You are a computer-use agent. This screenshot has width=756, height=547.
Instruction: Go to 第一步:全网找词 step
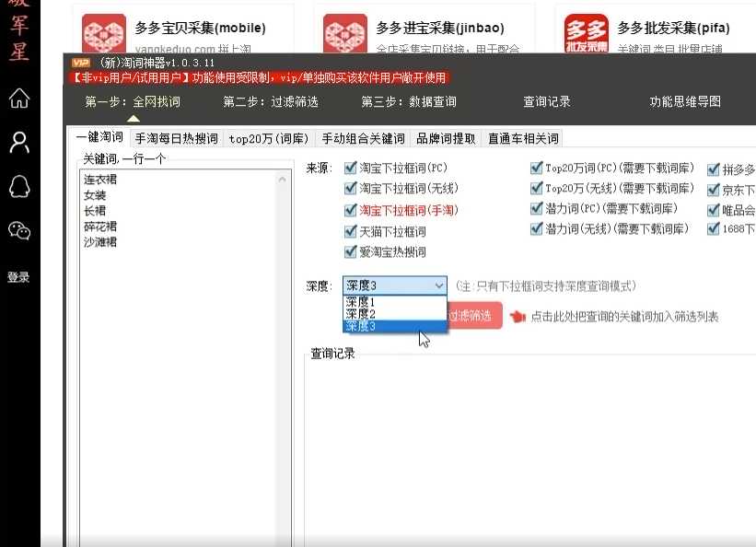[133, 102]
